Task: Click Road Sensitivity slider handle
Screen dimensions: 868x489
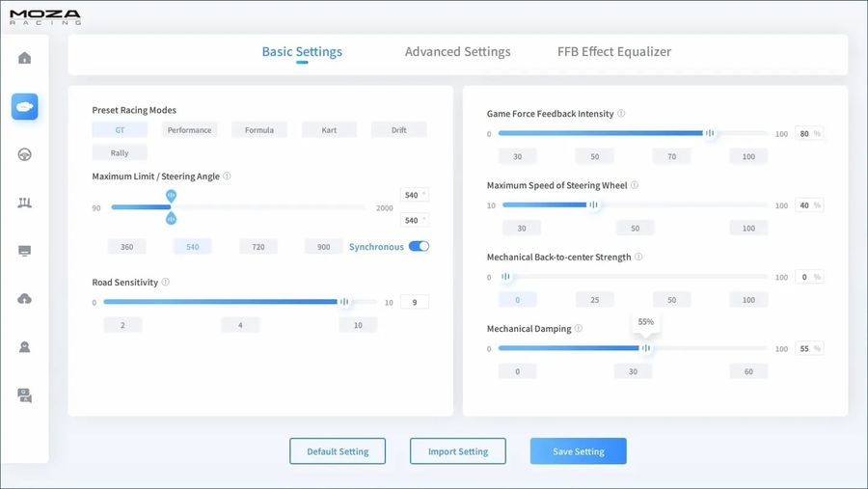Action: coord(344,302)
